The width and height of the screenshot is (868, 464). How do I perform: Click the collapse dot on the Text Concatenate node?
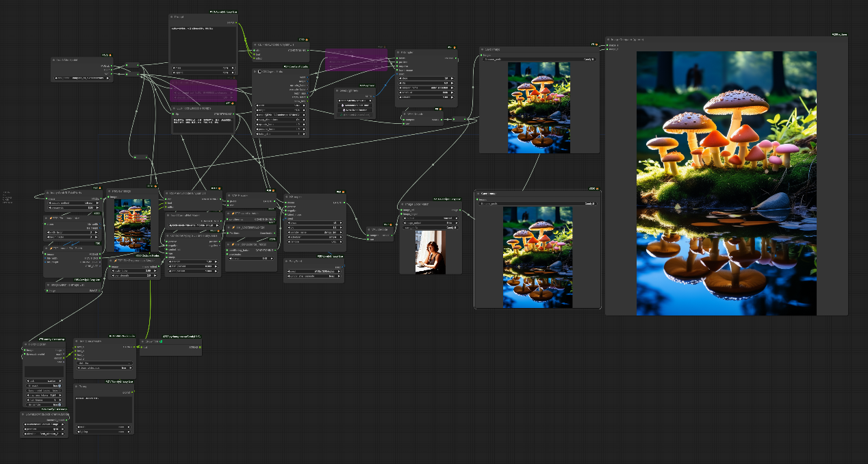coord(77,341)
